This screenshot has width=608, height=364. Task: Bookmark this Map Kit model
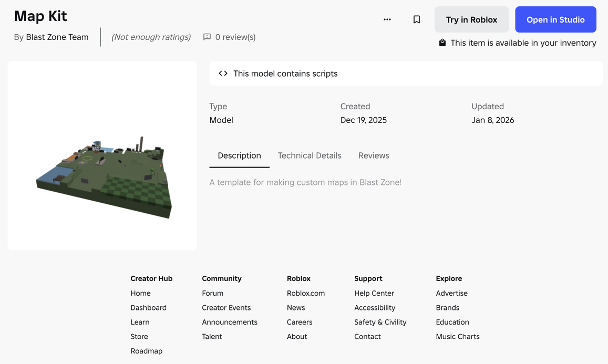pos(417,19)
